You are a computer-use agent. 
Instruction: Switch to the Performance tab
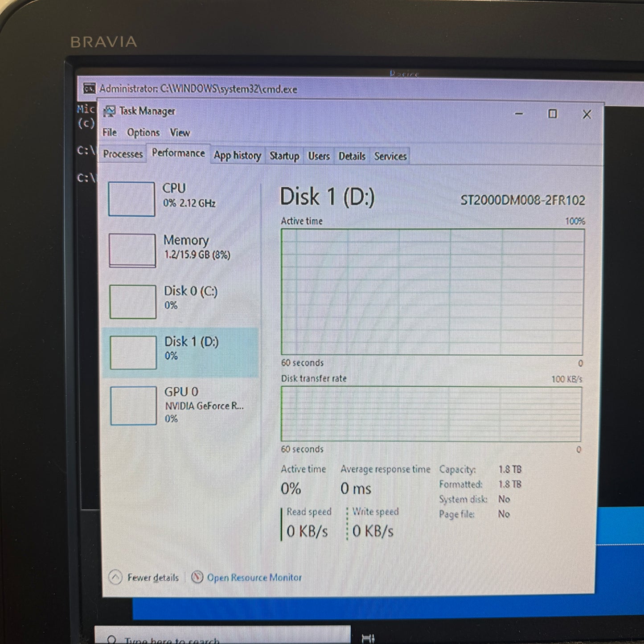pos(178,153)
